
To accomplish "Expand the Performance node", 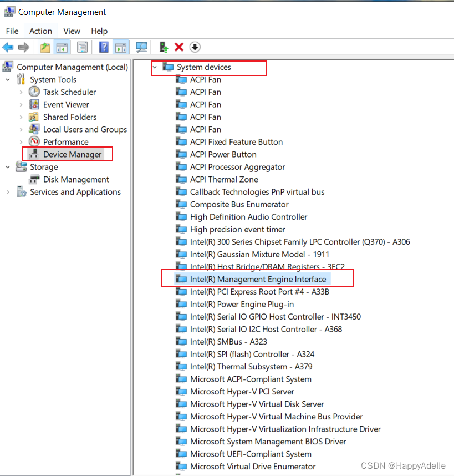I will pyautogui.click(x=21, y=142).
